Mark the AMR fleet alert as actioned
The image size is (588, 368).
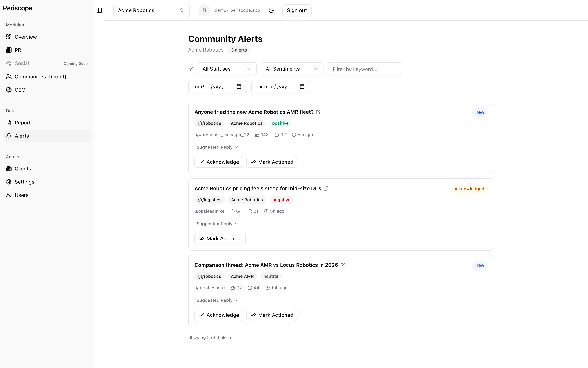(x=271, y=162)
